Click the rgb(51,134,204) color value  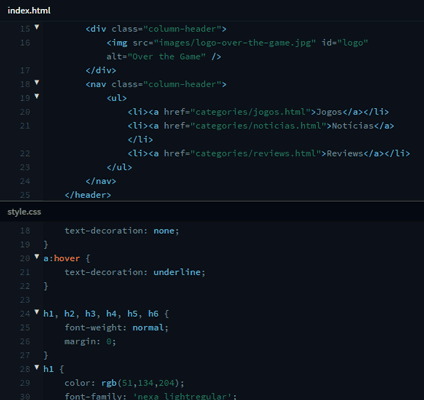pyautogui.click(x=142, y=383)
